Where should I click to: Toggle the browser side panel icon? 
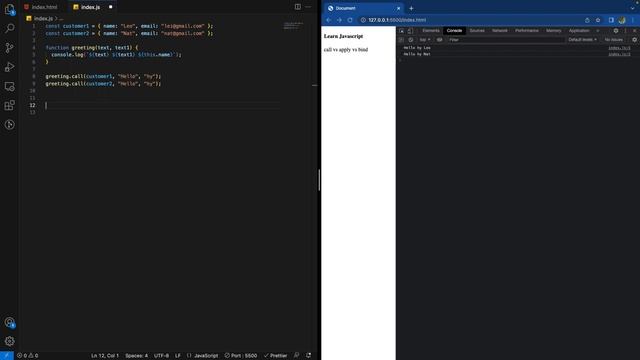[x=611, y=20]
